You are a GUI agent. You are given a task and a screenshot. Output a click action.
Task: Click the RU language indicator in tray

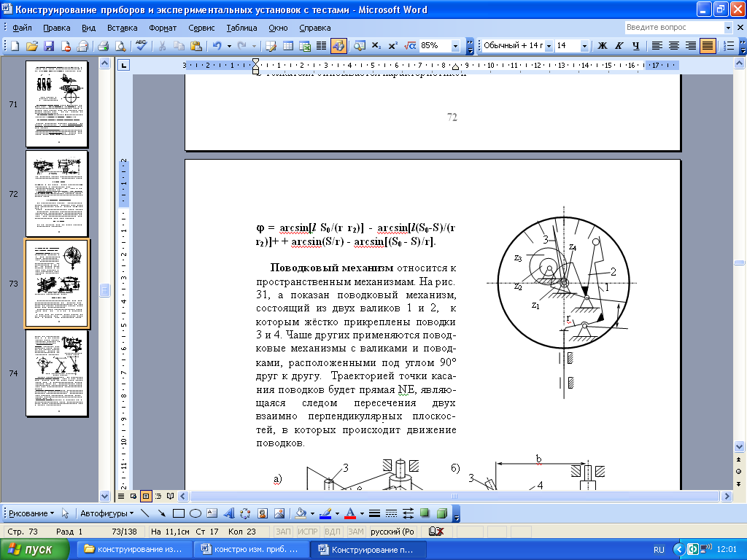coord(659,550)
